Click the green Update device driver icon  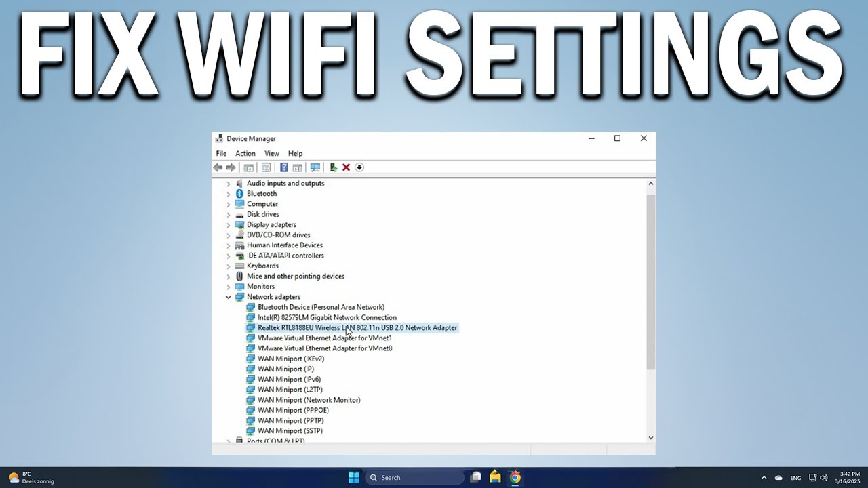click(x=333, y=167)
